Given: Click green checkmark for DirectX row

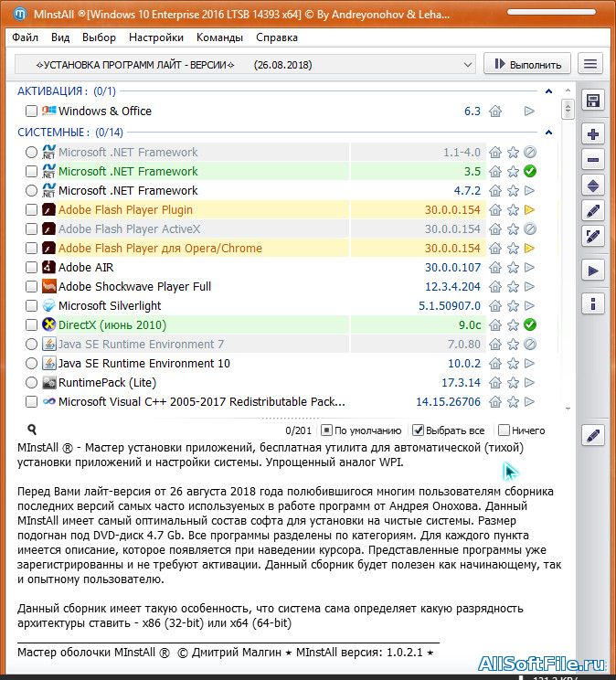Looking at the screenshot, I should (530, 324).
